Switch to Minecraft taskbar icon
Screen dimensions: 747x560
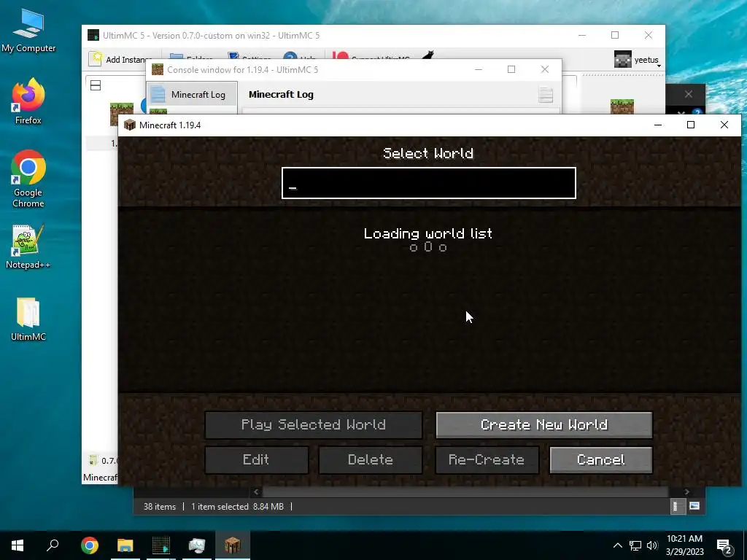pyautogui.click(x=233, y=545)
